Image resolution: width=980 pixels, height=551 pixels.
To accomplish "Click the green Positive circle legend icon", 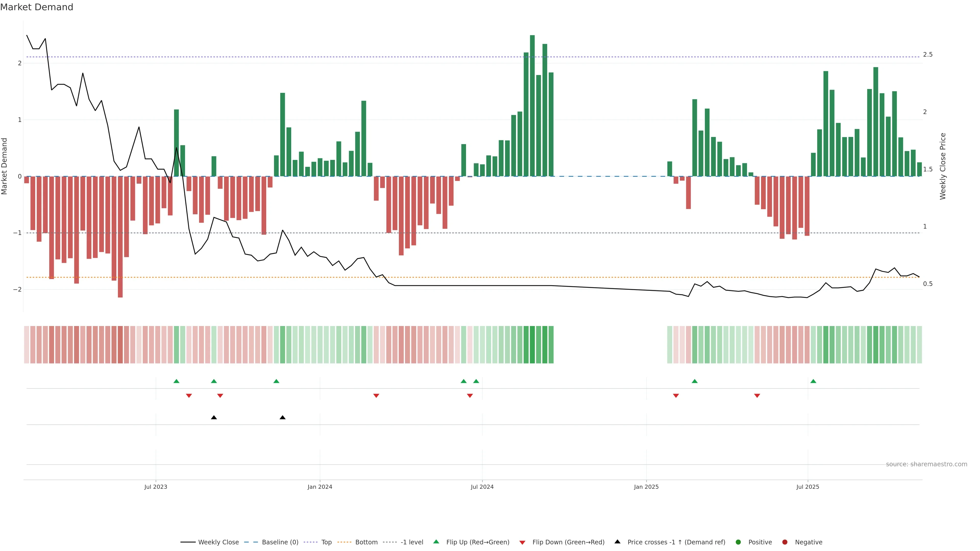I will pos(738,542).
